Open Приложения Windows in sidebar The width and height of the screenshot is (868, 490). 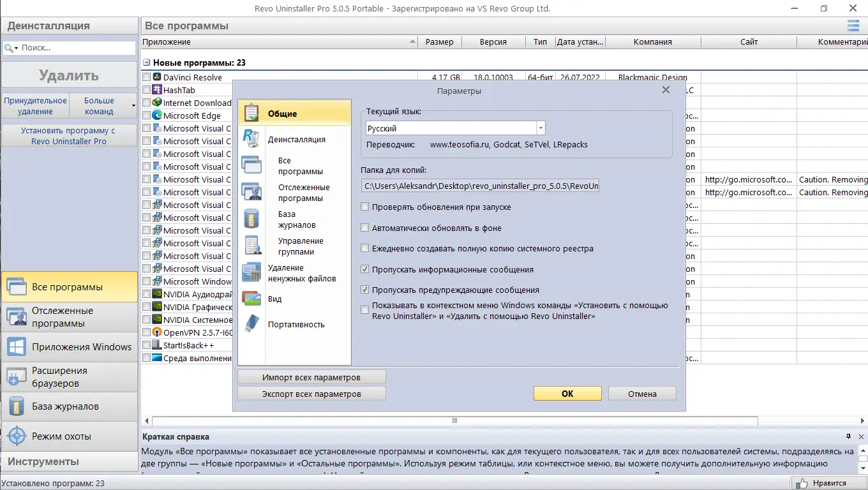coord(69,347)
